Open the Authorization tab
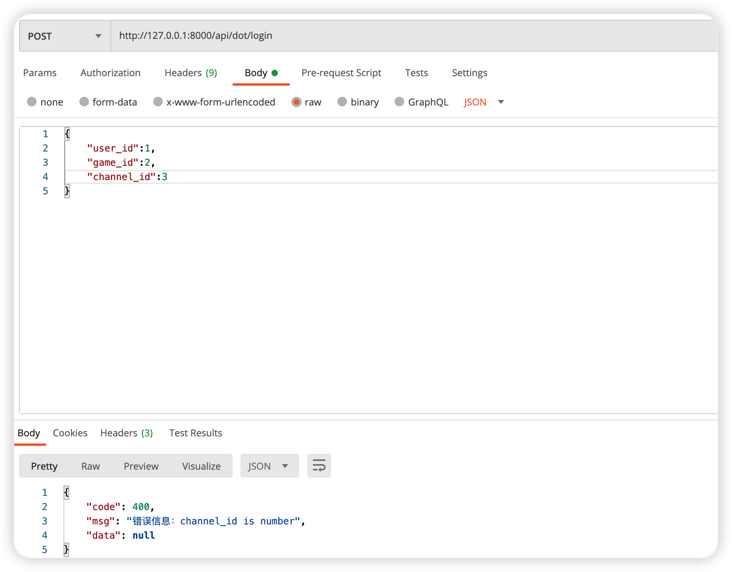The image size is (732, 572). tap(110, 73)
